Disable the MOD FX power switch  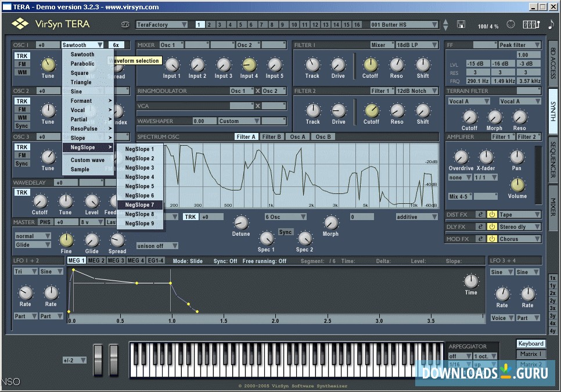coord(492,239)
